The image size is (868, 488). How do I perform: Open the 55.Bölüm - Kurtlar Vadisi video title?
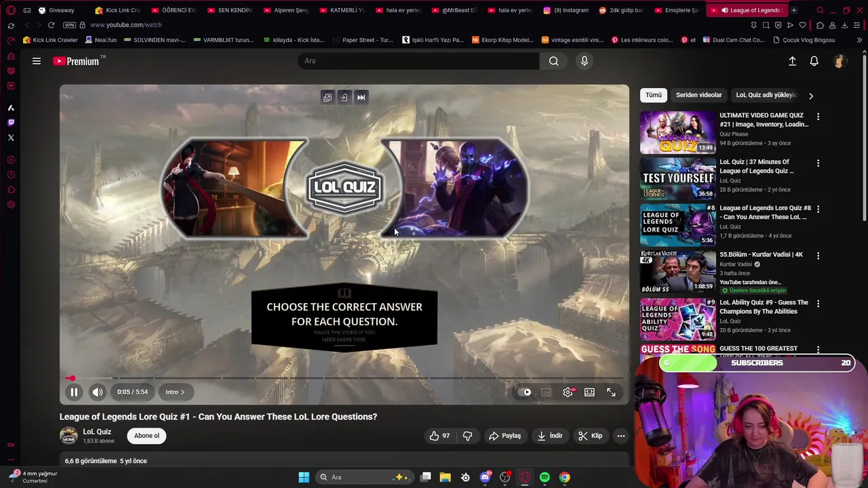tap(761, 255)
